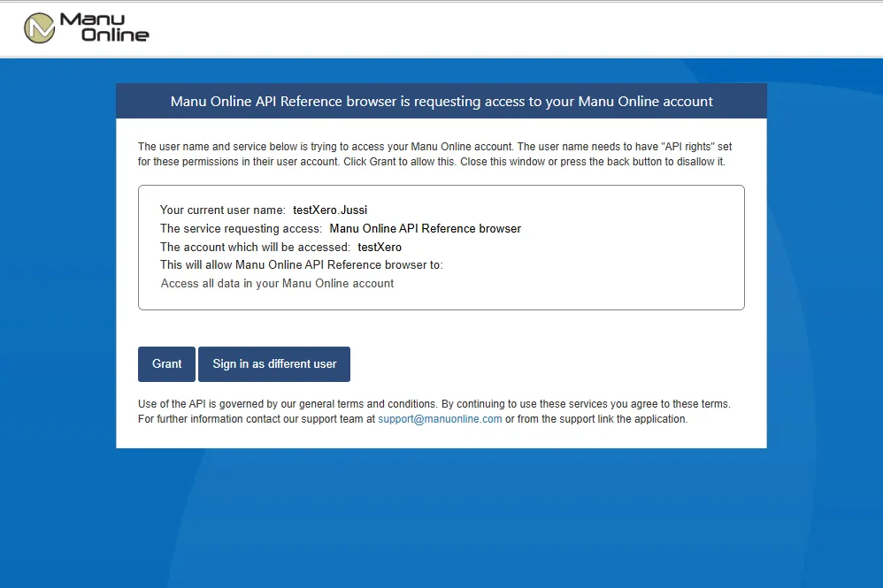Click the general terms and conditions sentence

pyautogui.click(x=434, y=404)
